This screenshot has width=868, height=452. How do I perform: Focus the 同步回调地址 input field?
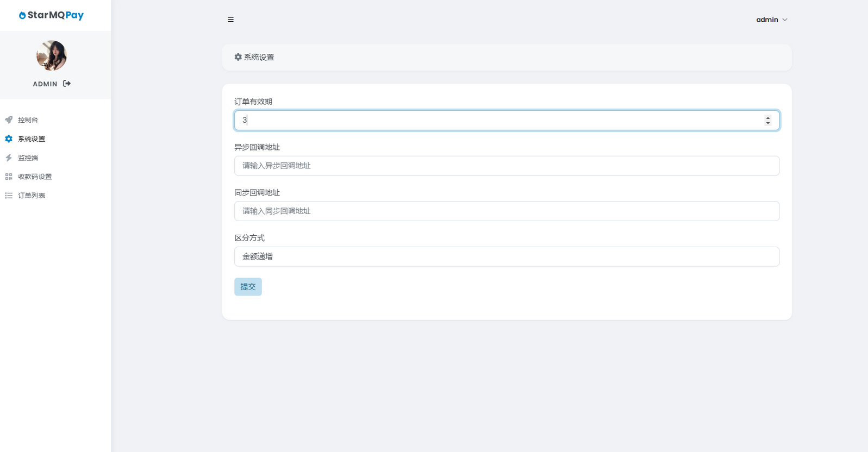tap(507, 211)
